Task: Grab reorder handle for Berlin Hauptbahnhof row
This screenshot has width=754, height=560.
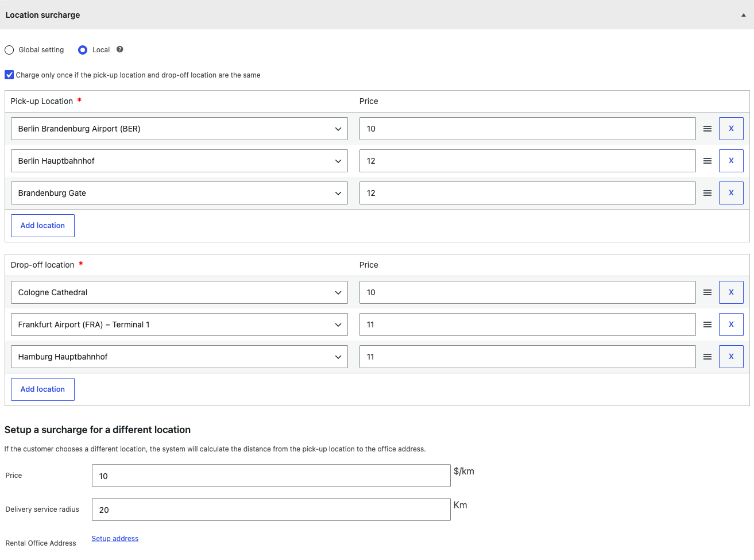Action: tap(707, 161)
